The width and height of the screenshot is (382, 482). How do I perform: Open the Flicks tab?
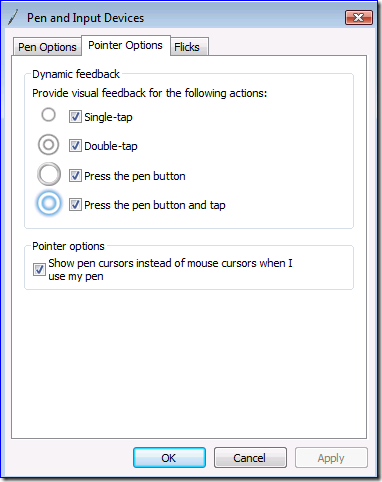pyautogui.click(x=187, y=47)
